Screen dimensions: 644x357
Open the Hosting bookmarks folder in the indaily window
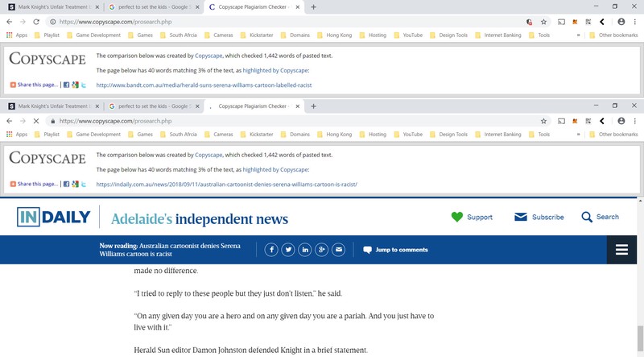pyautogui.click(x=373, y=134)
